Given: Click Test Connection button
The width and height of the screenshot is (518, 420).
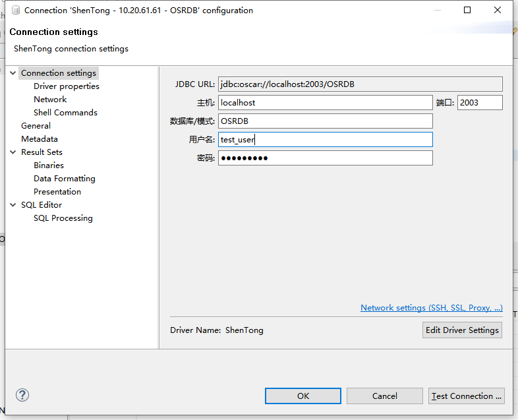Looking at the screenshot, I should [x=467, y=396].
